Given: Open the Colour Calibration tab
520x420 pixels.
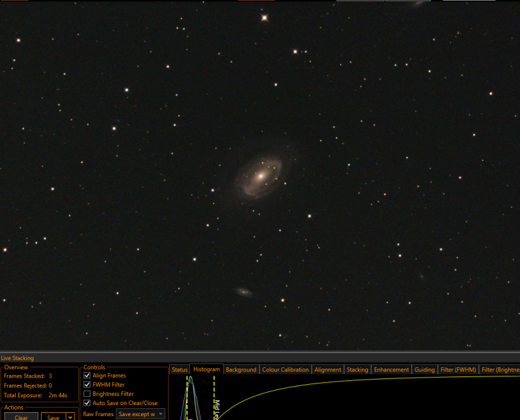Looking at the screenshot, I should 285,369.
